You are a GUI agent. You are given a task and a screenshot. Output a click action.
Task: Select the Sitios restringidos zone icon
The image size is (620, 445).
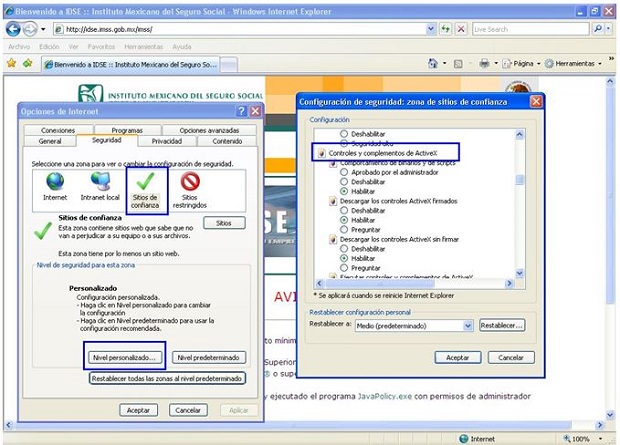click(190, 181)
